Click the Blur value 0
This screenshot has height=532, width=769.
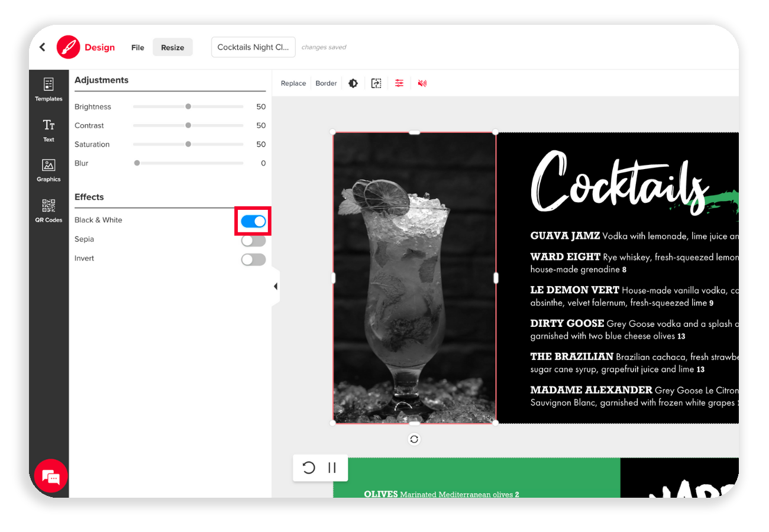(263, 163)
